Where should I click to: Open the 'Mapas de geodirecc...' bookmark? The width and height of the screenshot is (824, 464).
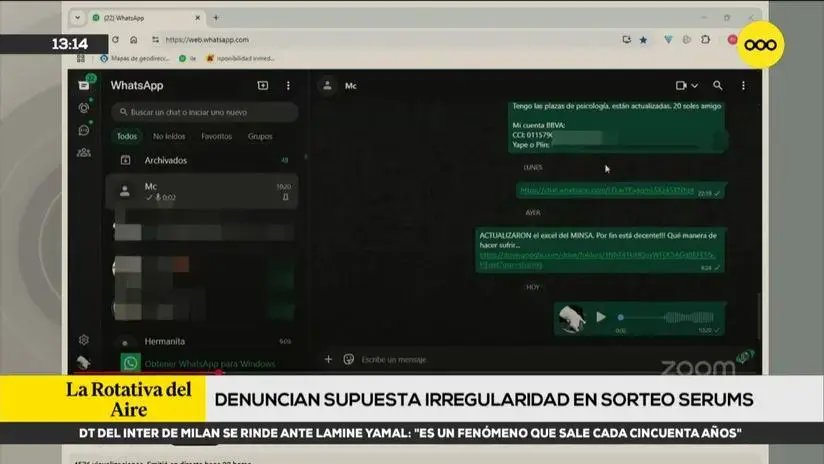[x=135, y=58]
